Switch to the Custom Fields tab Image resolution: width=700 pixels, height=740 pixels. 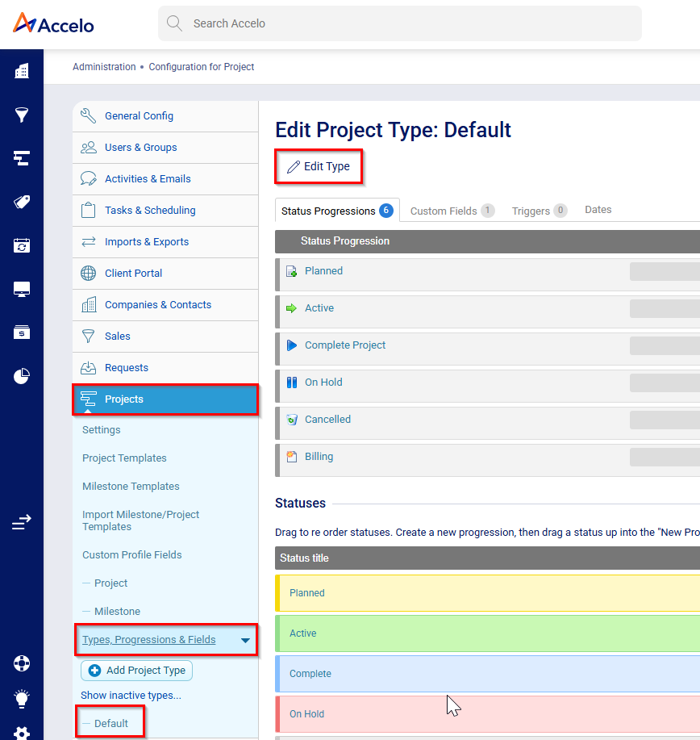pyautogui.click(x=444, y=211)
